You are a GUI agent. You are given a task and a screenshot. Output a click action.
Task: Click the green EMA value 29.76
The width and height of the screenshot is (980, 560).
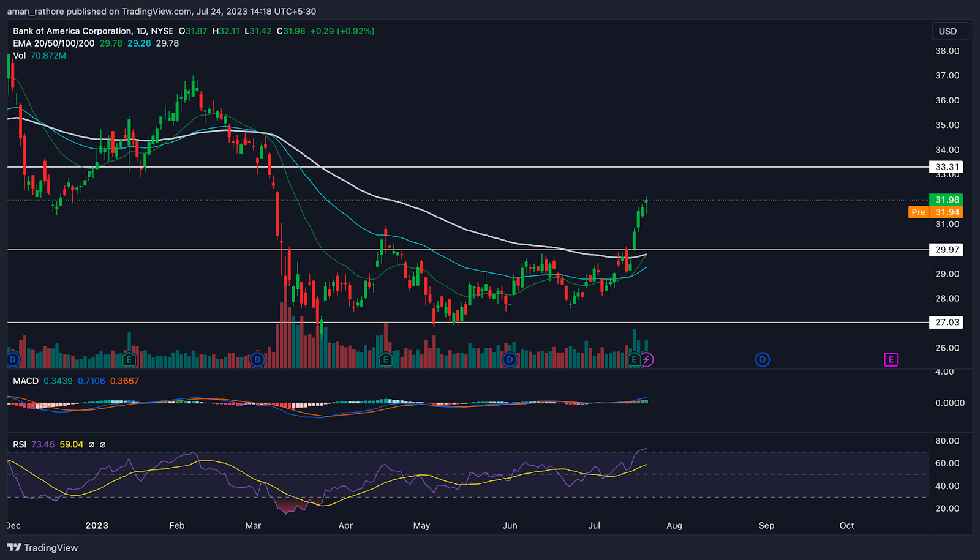111,43
